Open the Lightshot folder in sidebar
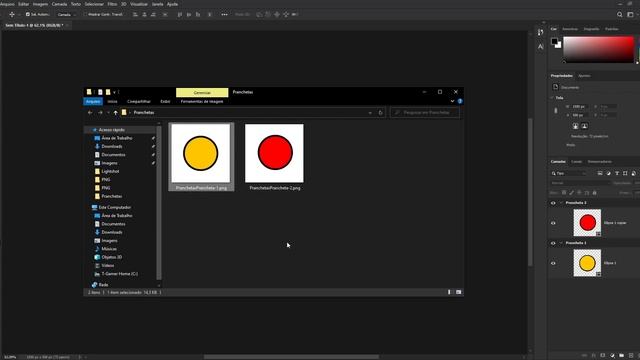This screenshot has width=640, height=360. [110, 171]
